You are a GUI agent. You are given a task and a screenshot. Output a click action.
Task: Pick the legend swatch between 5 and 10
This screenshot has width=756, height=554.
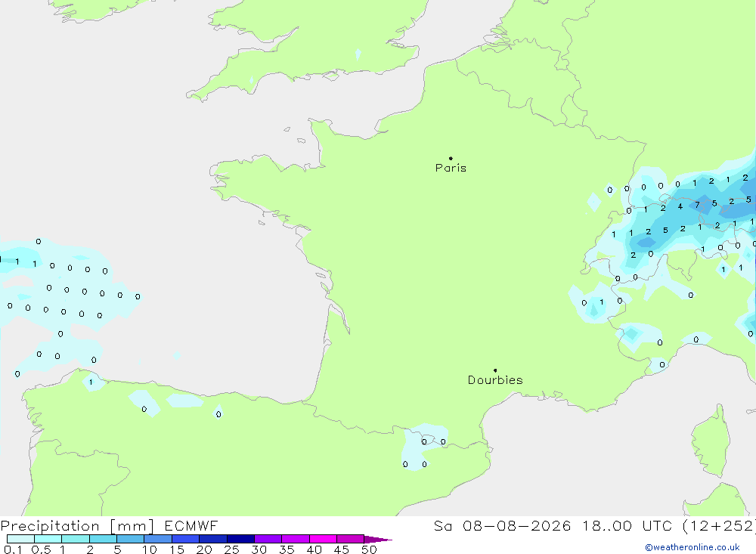coord(131,539)
